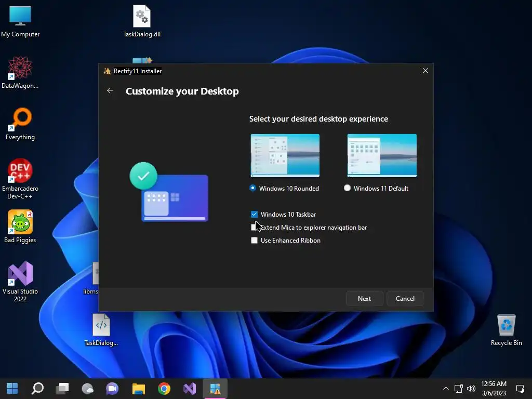Select the Bad Piggies shortcut
The height and width of the screenshot is (399, 532).
pos(20,227)
